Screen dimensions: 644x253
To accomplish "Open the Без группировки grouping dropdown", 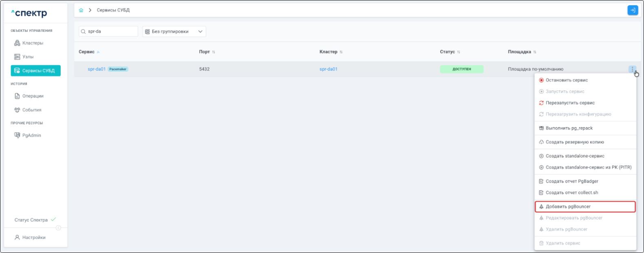I will pyautogui.click(x=174, y=31).
